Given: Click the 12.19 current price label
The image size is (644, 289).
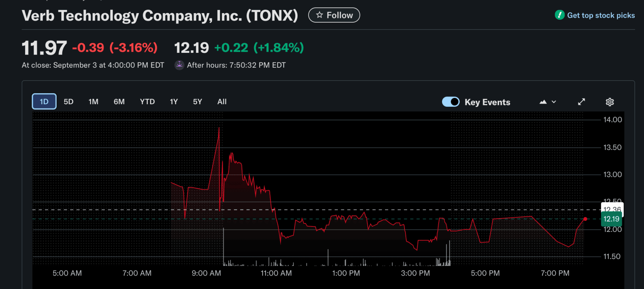Looking at the screenshot, I should click(611, 219).
